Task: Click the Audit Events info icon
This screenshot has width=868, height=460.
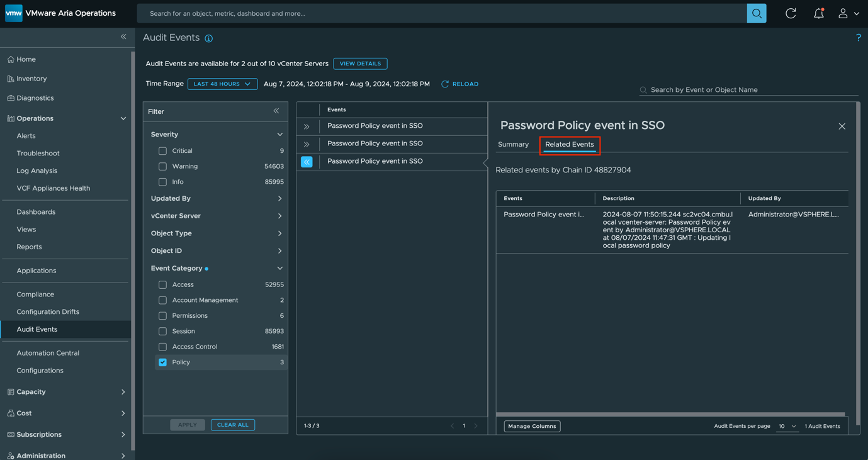Action: [209, 38]
